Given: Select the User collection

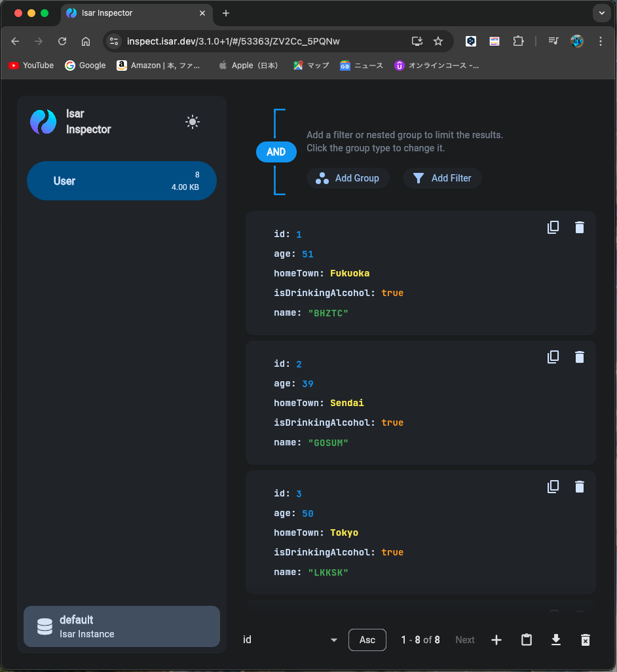Looking at the screenshot, I should 122,181.
